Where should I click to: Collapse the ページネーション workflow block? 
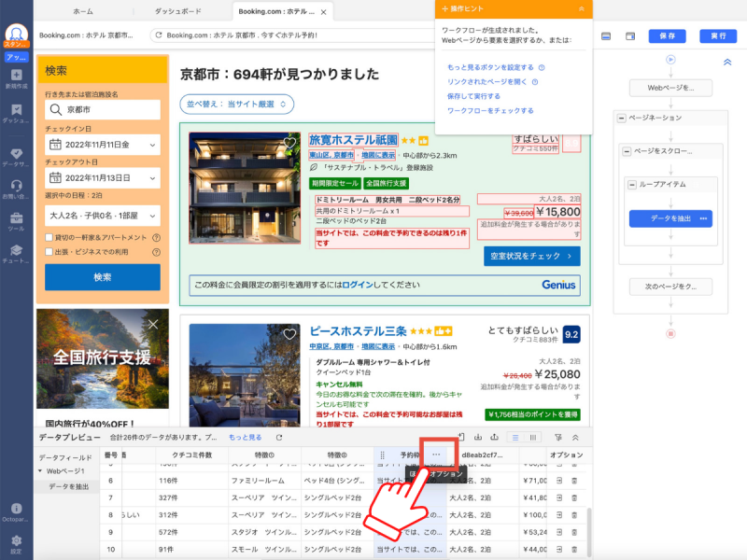tap(622, 119)
